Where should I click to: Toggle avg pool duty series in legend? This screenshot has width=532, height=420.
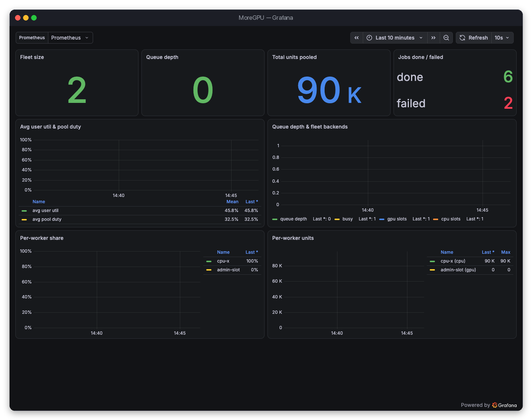click(x=47, y=219)
